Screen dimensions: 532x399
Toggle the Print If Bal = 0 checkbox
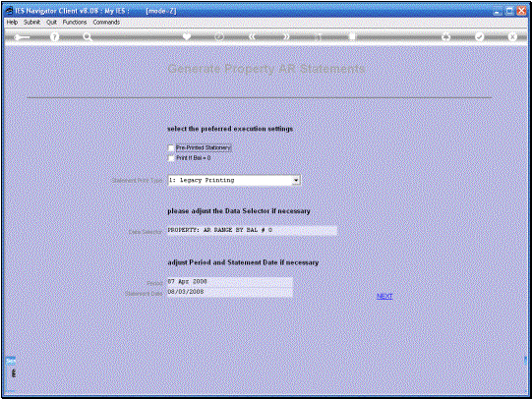(x=171, y=158)
